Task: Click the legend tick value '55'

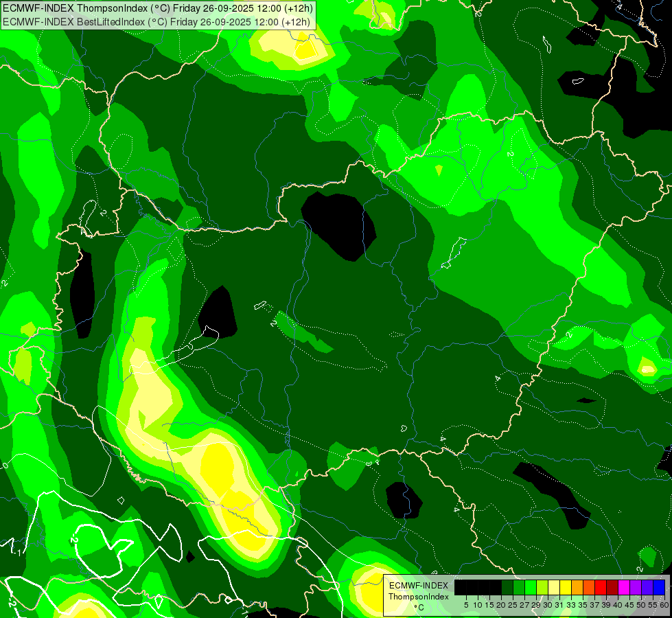Action: (653, 605)
